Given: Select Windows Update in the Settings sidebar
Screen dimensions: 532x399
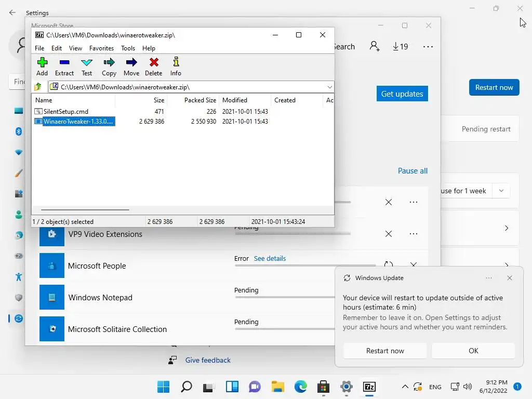Looking at the screenshot, I should click(19, 318).
